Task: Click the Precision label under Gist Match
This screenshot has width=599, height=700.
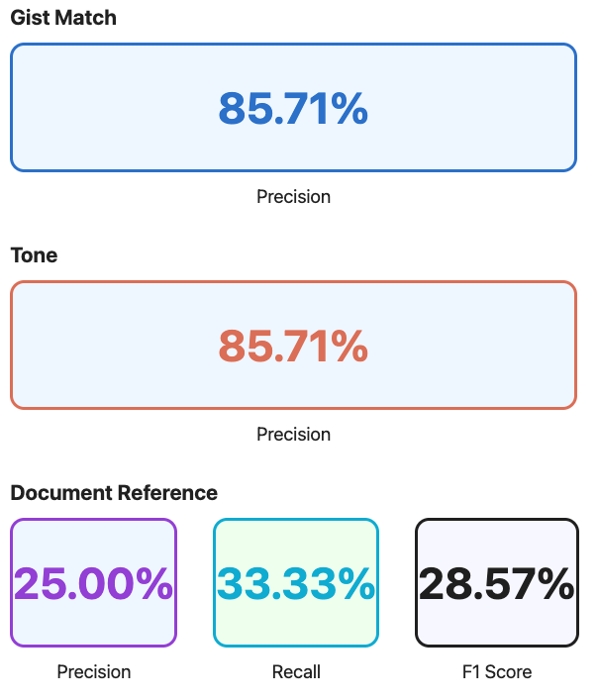Action: 293,197
